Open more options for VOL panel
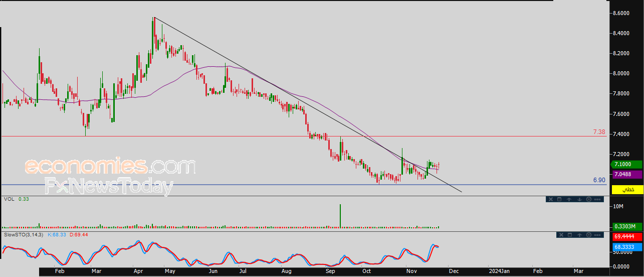The image size is (644, 277). click(597, 199)
